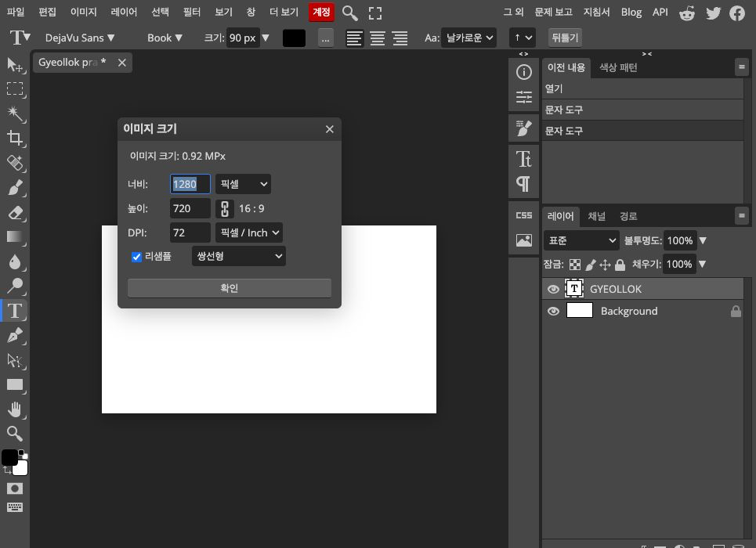Open the Character panel icon

coord(523,159)
